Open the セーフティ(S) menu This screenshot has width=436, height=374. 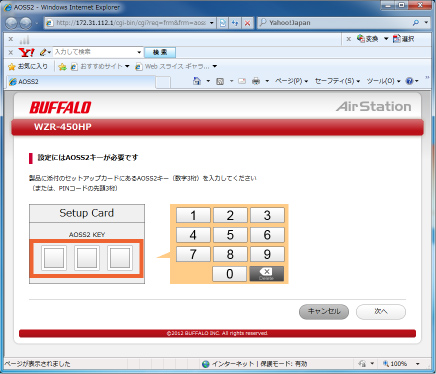(337, 81)
